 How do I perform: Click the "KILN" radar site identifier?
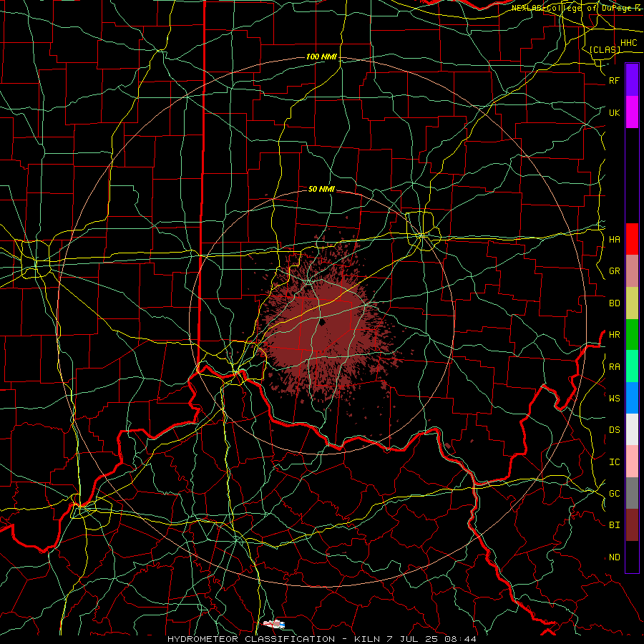pyautogui.click(x=366, y=639)
